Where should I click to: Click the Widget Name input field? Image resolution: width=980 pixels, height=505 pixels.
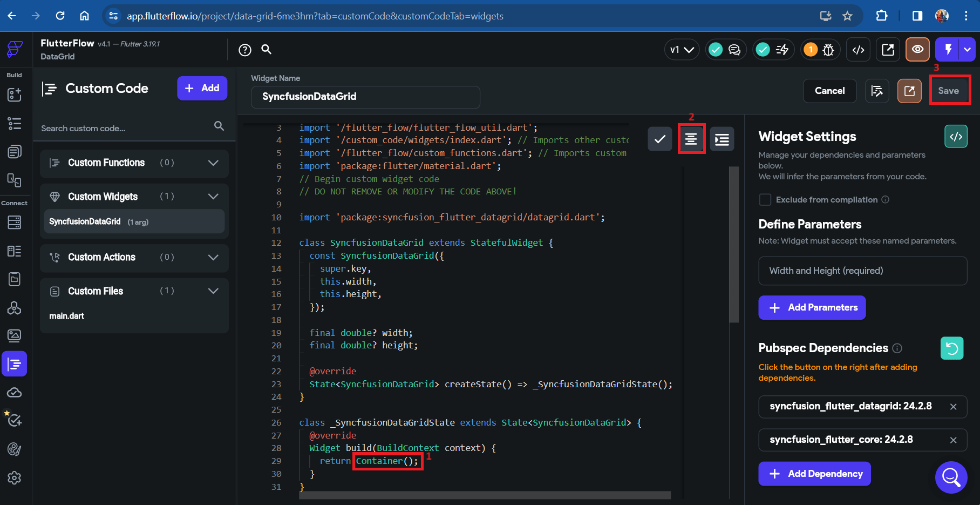[365, 97]
